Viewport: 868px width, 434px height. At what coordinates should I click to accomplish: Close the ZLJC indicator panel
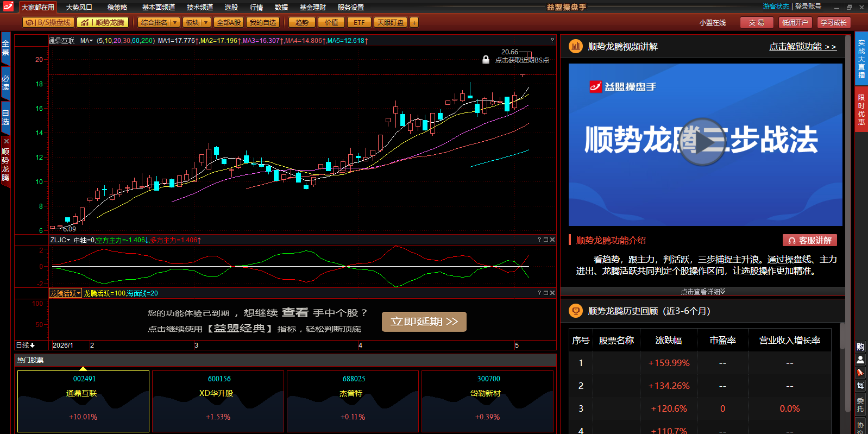point(552,240)
